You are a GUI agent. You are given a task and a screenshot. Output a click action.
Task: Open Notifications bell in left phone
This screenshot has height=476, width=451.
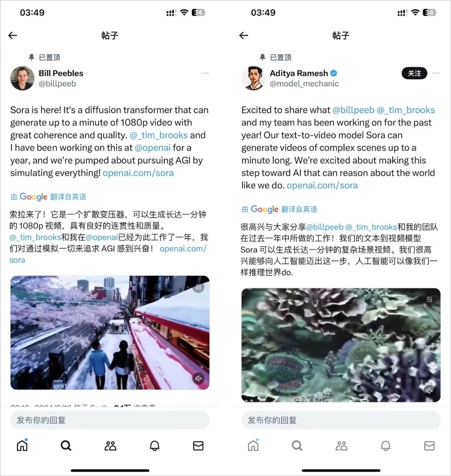(x=155, y=445)
